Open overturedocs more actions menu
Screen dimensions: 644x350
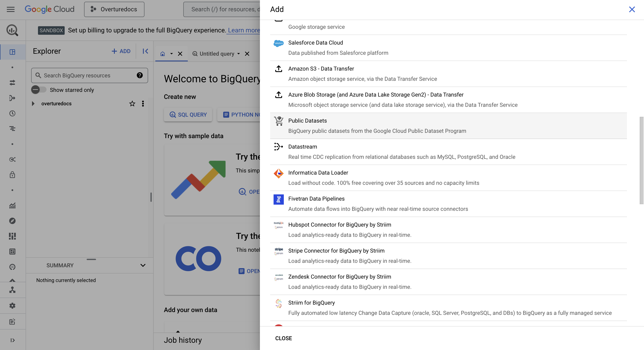pyautogui.click(x=143, y=104)
